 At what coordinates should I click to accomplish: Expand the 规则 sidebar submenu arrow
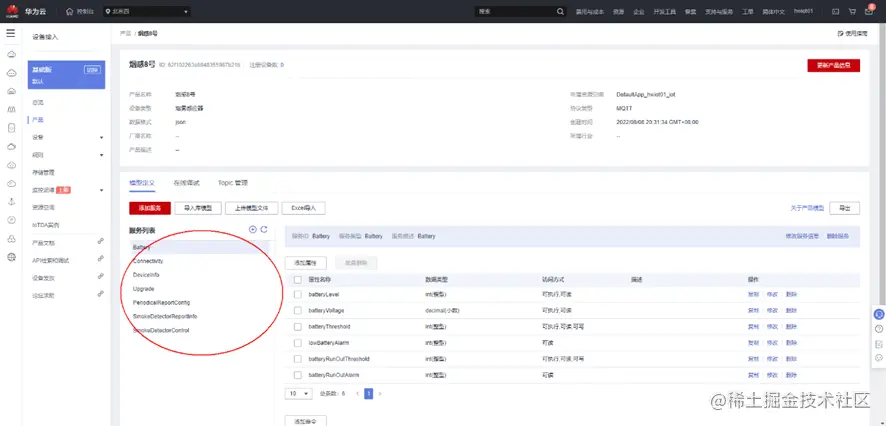click(x=102, y=155)
